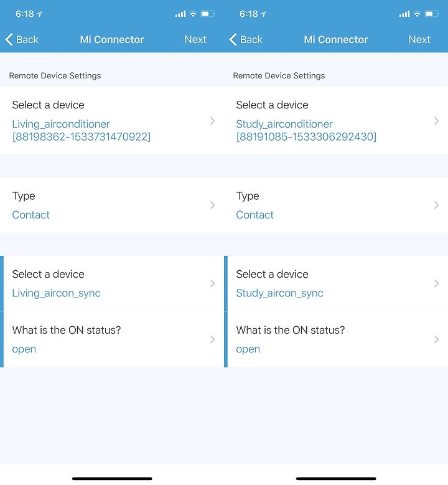The image size is (448, 485).
Task: Open chevron beside Study_airconditioner device
Action: pos(436,121)
